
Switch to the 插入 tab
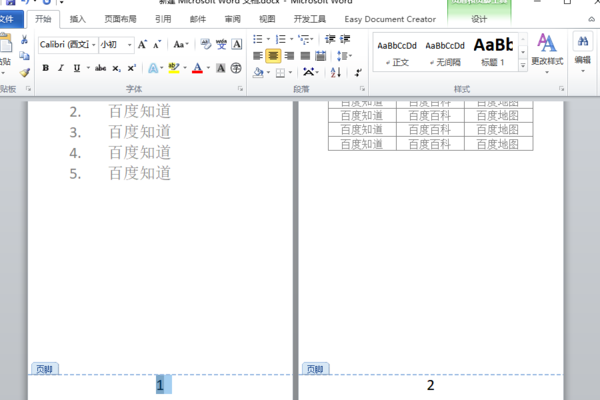point(78,19)
